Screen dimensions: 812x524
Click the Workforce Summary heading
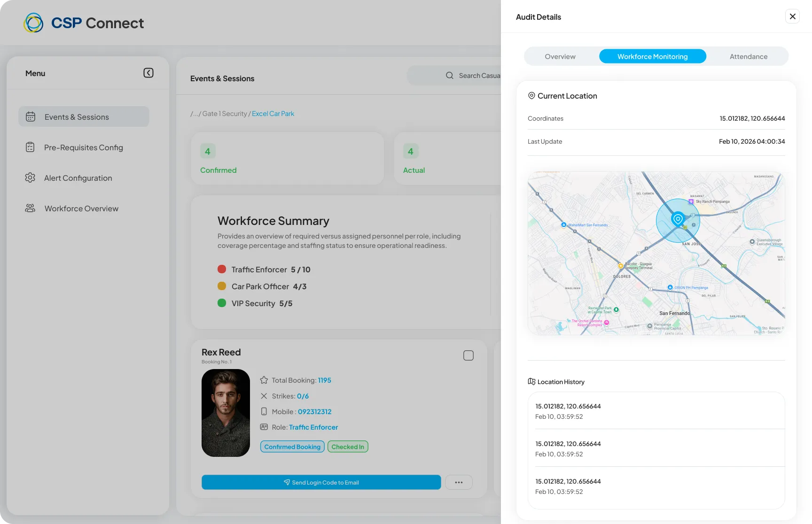pos(273,221)
